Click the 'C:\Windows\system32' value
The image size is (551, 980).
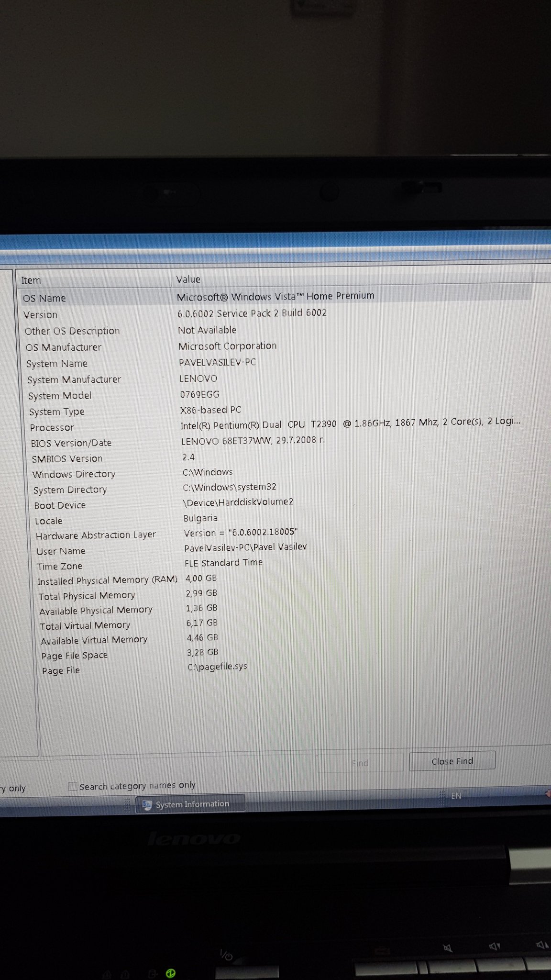coord(230,487)
